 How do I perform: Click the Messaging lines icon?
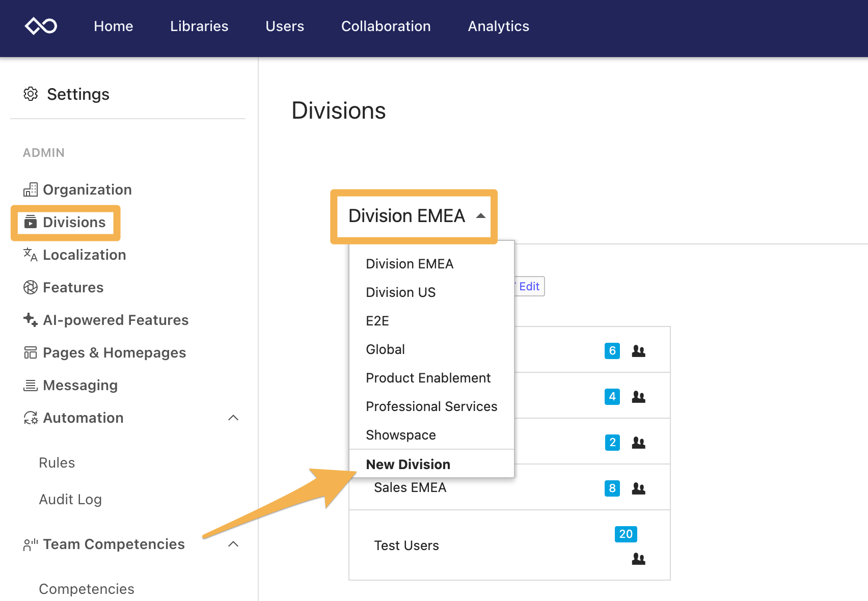point(31,385)
